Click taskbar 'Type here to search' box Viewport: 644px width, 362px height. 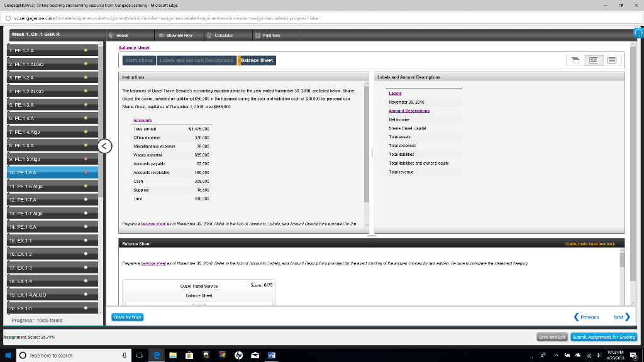point(74,356)
